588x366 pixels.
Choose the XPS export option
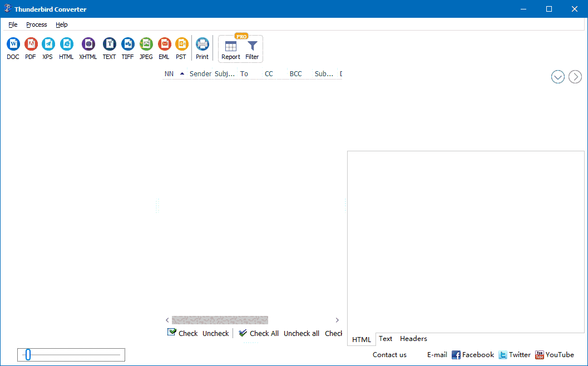click(48, 47)
